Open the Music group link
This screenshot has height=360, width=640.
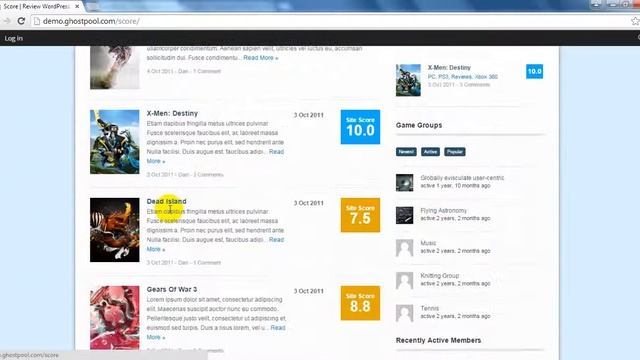click(428, 243)
